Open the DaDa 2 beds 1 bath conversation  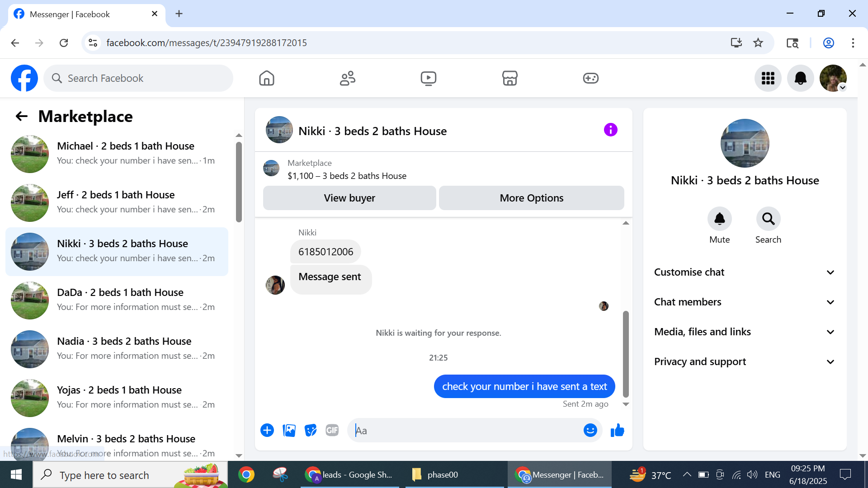point(117,300)
